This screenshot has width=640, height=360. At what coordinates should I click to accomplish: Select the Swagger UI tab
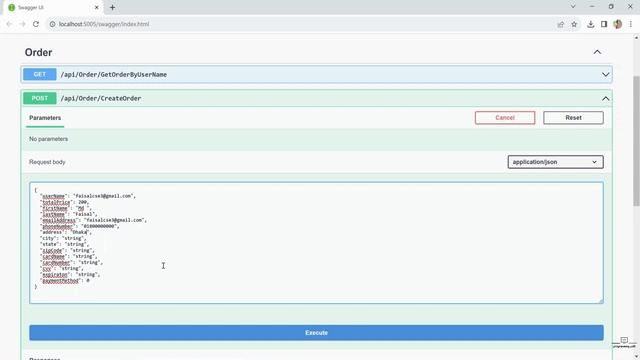pyautogui.click(x=53, y=7)
